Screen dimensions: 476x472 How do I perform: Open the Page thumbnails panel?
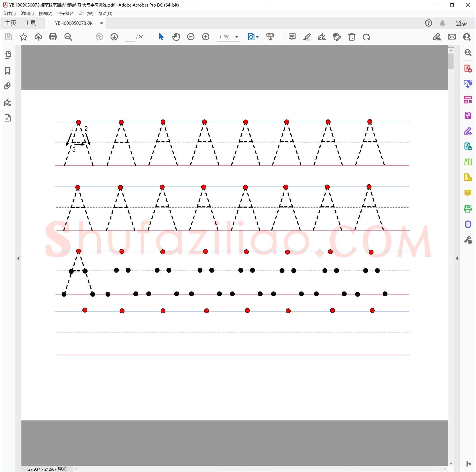pos(8,55)
